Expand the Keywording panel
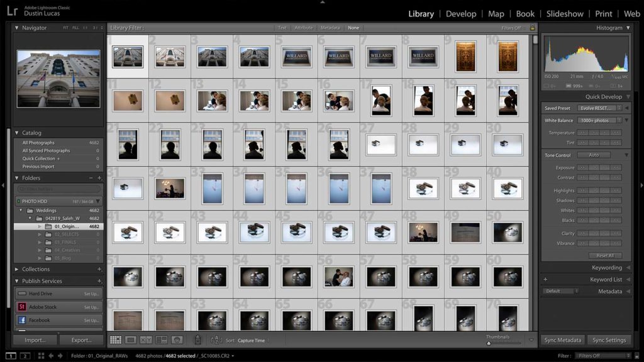Screen dimensions: 644x362 (628, 268)
